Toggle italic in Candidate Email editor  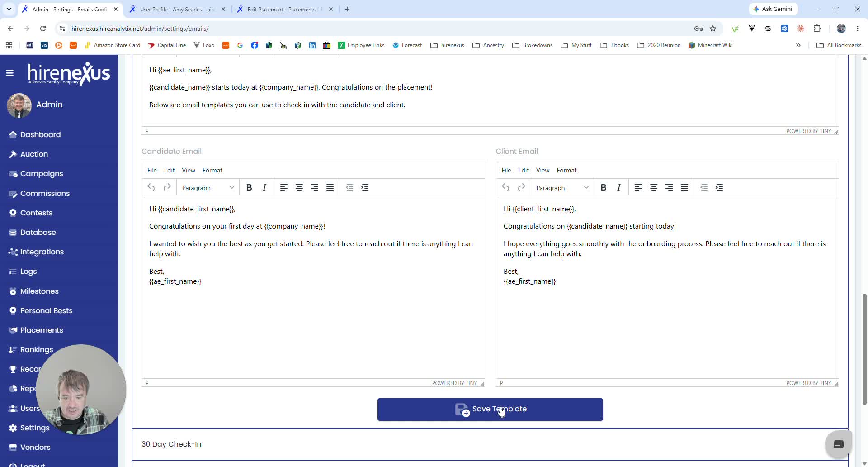[264, 187]
